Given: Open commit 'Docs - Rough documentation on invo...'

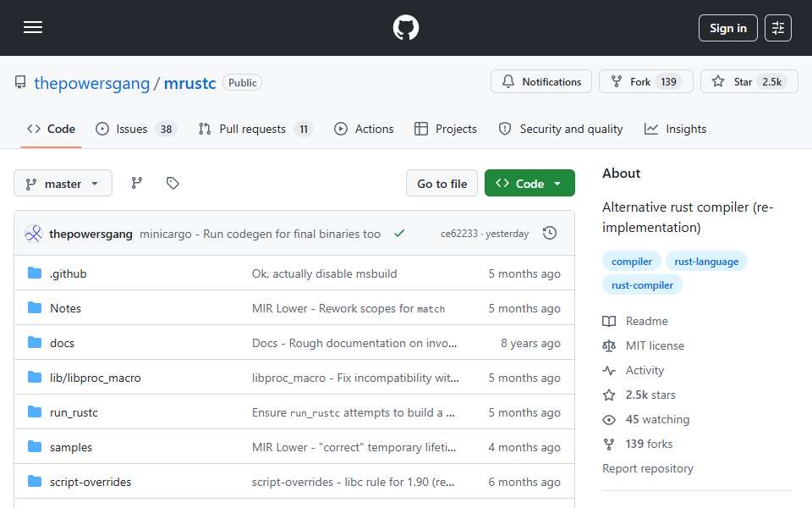Looking at the screenshot, I should pos(354,343).
